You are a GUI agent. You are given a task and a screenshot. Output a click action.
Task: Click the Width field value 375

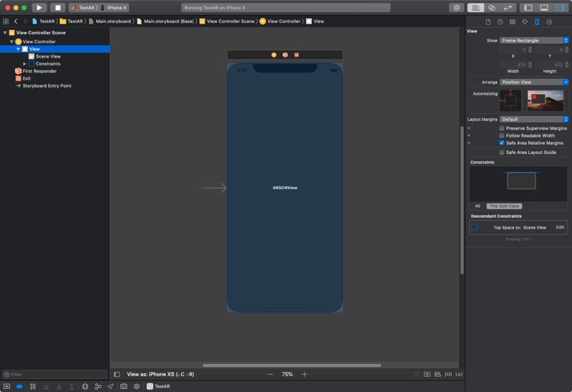click(x=514, y=65)
